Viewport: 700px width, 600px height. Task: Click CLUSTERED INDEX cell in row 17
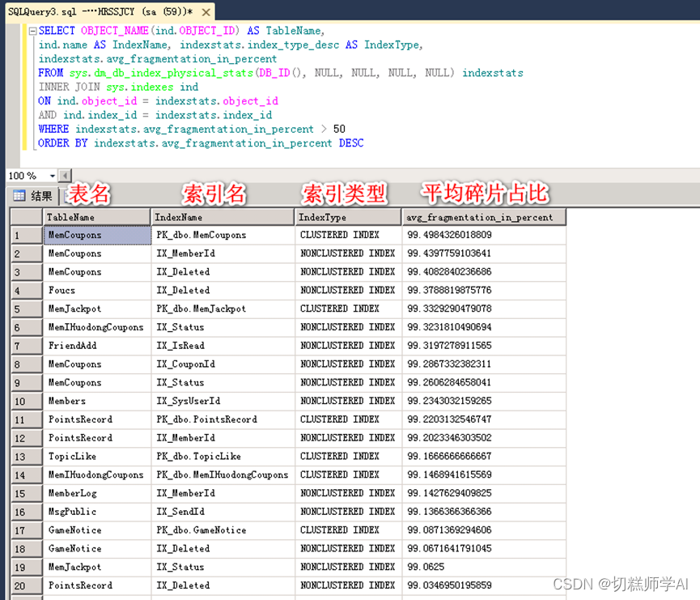pos(348,530)
